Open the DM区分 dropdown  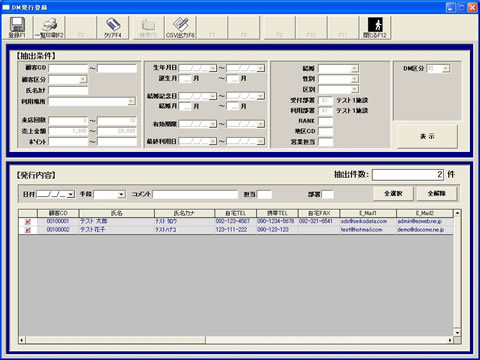click(446, 69)
